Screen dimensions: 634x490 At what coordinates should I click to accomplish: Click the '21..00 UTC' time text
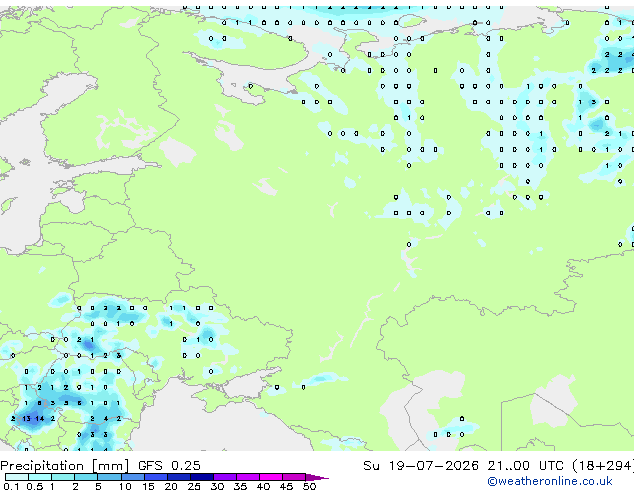click(525, 466)
